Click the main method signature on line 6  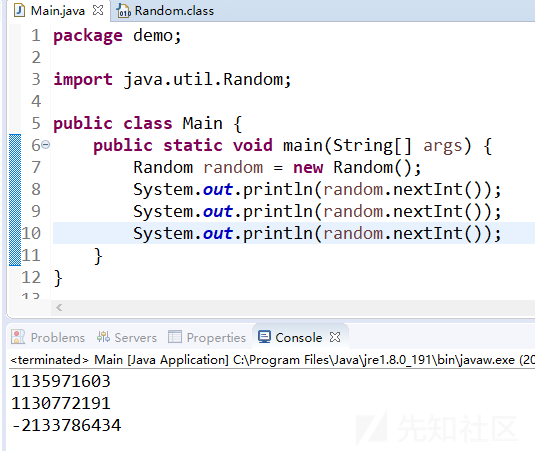[x=293, y=145]
